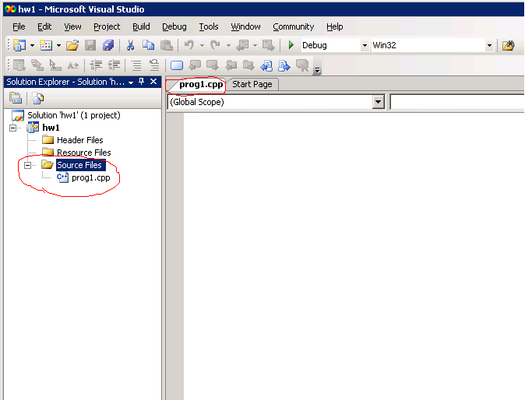Click the Save All icon
Viewport: 532px width, 400px height.
[108, 45]
